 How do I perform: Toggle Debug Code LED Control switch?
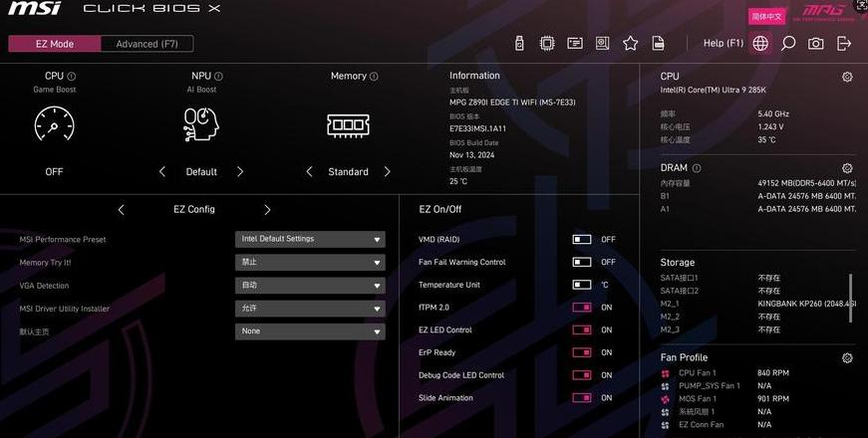coord(582,375)
